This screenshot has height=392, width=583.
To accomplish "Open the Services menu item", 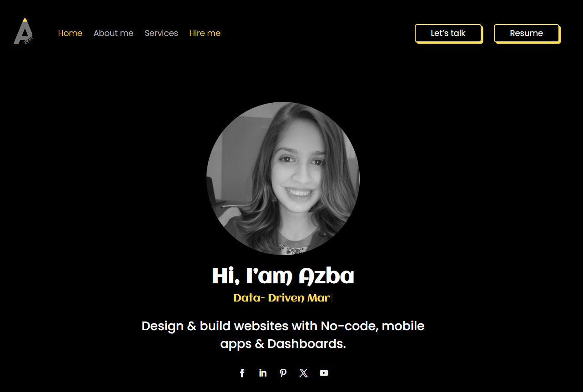I will tap(161, 33).
